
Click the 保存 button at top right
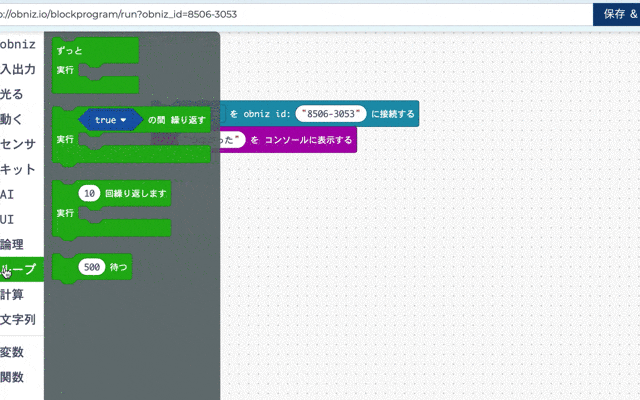coord(614,14)
